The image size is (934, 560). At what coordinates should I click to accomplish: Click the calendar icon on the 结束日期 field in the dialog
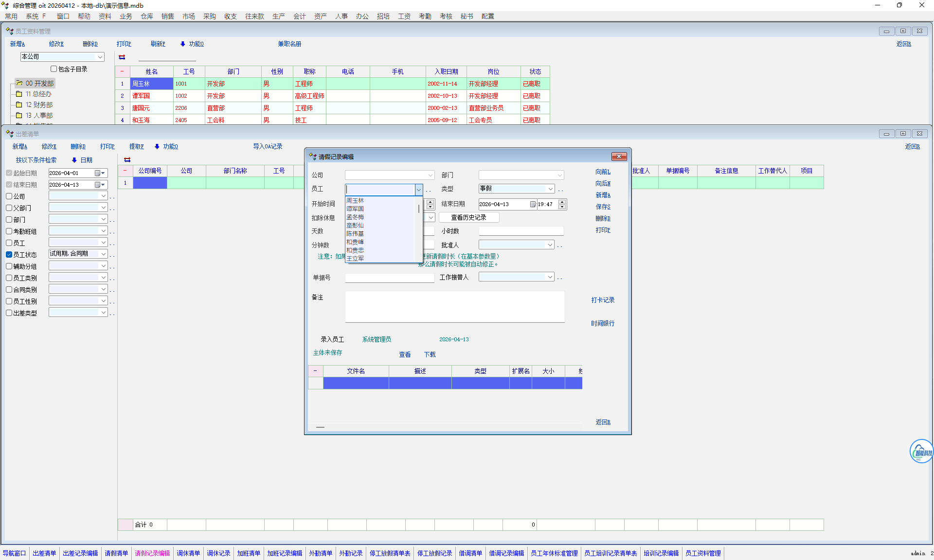point(533,204)
